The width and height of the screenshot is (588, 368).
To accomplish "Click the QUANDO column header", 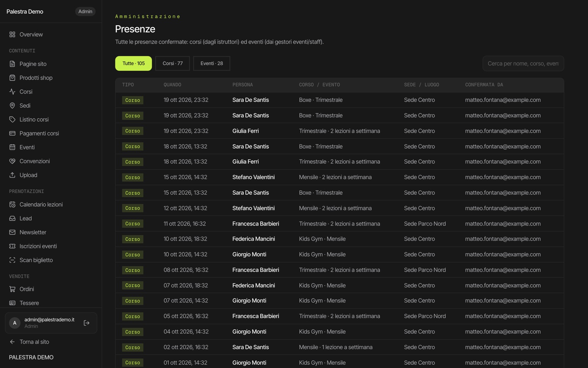I will [172, 85].
